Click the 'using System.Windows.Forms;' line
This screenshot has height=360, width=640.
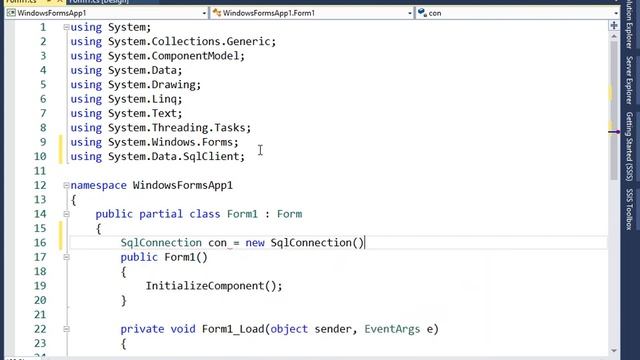154,142
